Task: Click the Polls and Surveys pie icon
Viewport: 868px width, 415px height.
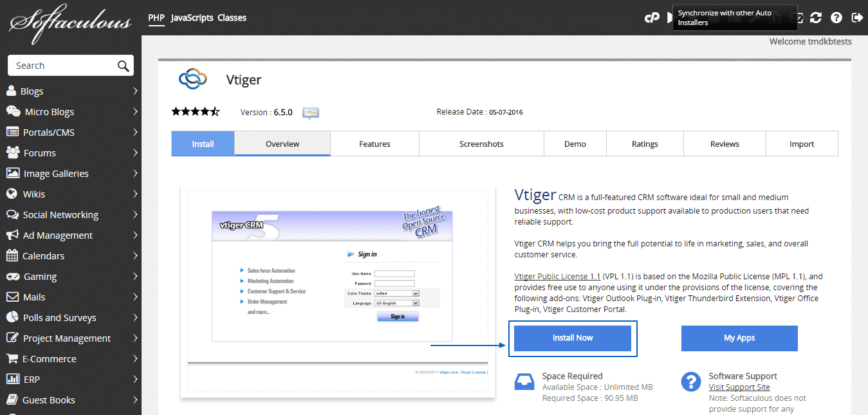Action: tap(12, 317)
